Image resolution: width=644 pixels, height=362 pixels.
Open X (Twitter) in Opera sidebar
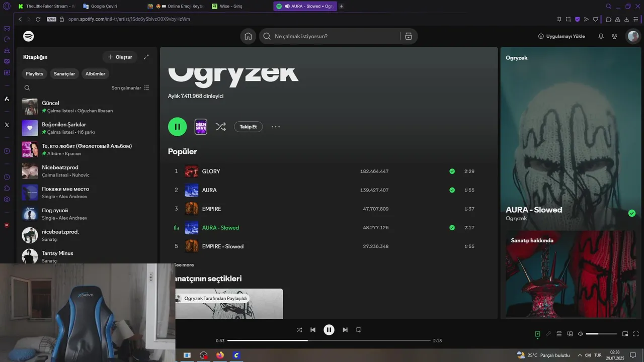[7, 125]
